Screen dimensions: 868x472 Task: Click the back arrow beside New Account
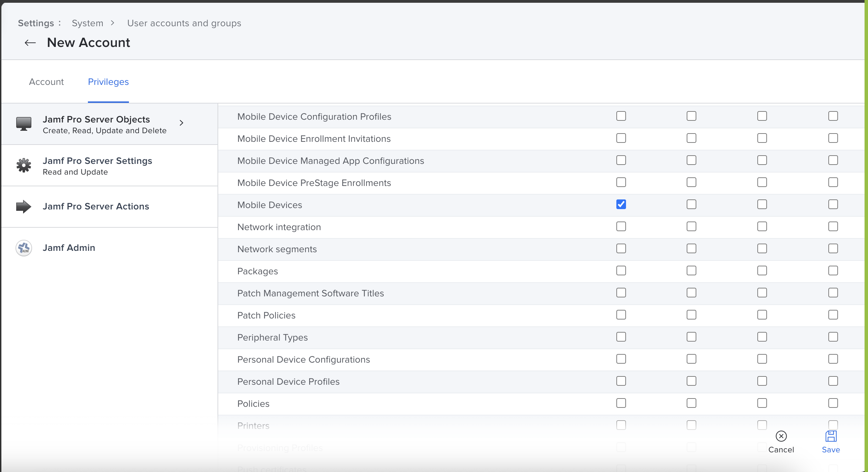(x=30, y=43)
